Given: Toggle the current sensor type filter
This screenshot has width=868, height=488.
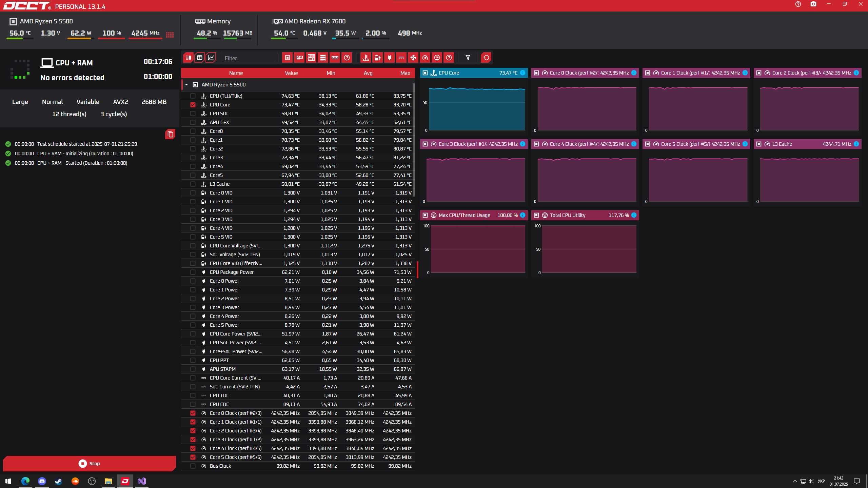Looking at the screenshot, I should point(401,58).
